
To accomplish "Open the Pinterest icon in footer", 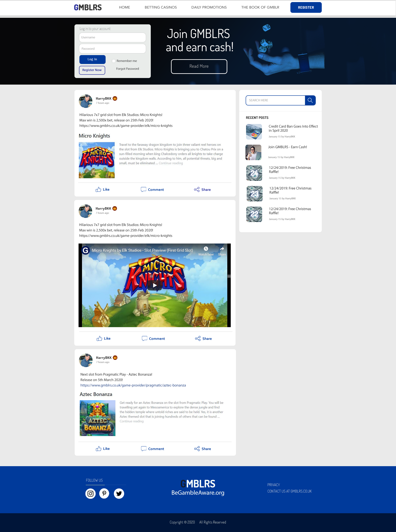I will coord(104,493).
